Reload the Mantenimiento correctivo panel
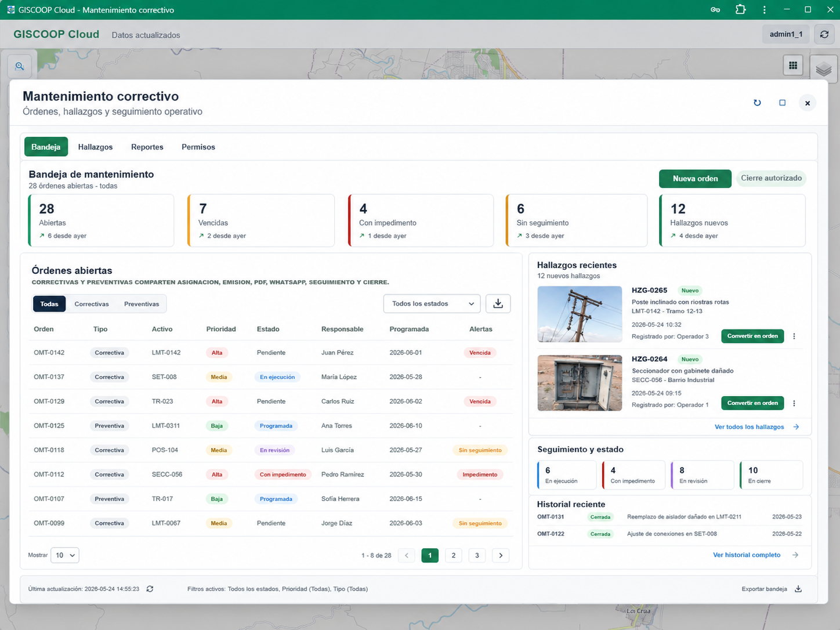Screen dimensions: 840x630 tap(757, 103)
